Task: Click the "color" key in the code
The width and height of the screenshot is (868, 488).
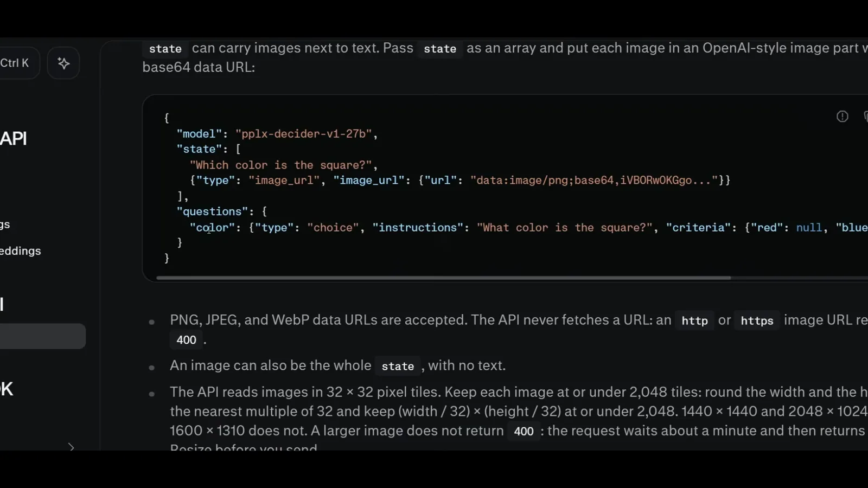Action: [212, 228]
